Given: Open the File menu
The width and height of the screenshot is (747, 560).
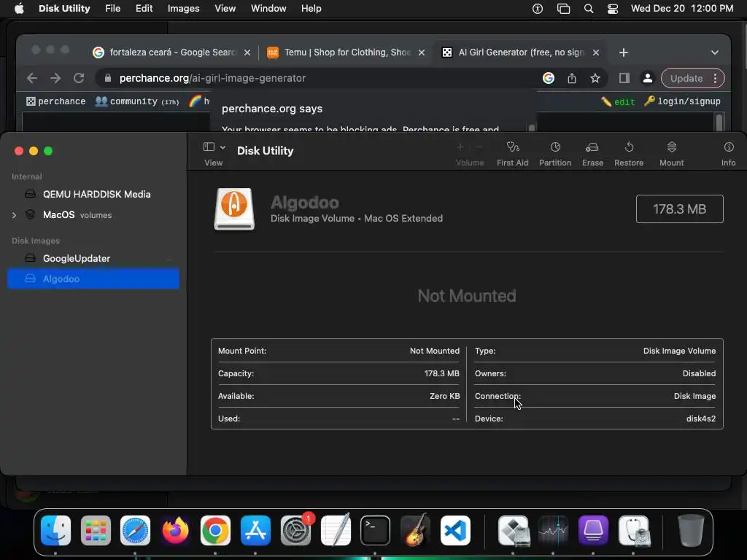Looking at the screenshot, I should 113,9.
